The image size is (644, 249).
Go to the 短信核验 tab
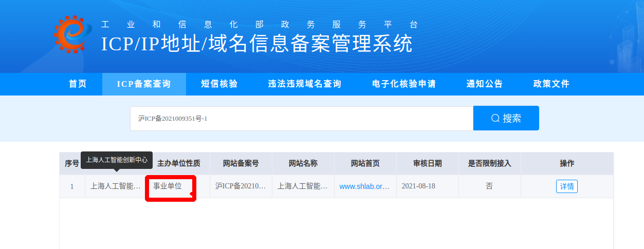[219, 84]
